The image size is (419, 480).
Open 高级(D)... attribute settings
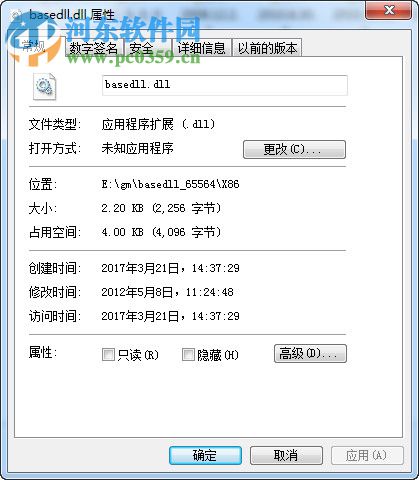coord(310,353)
